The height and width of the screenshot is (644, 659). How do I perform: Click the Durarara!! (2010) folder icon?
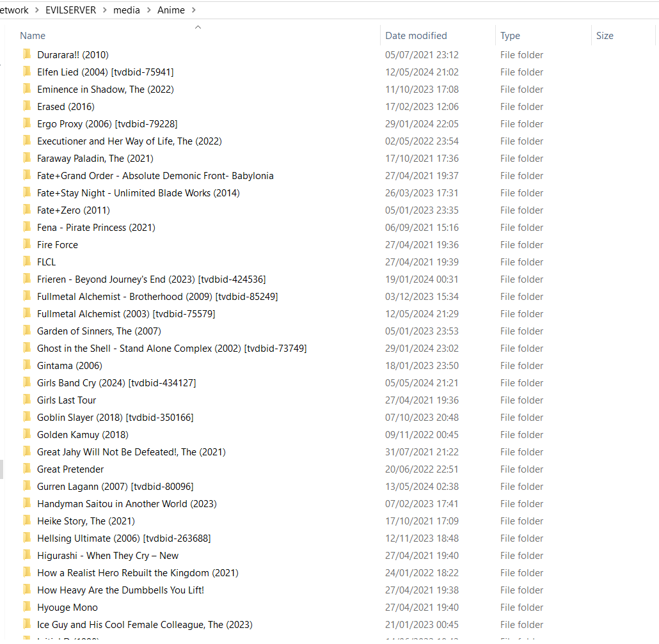27,54
